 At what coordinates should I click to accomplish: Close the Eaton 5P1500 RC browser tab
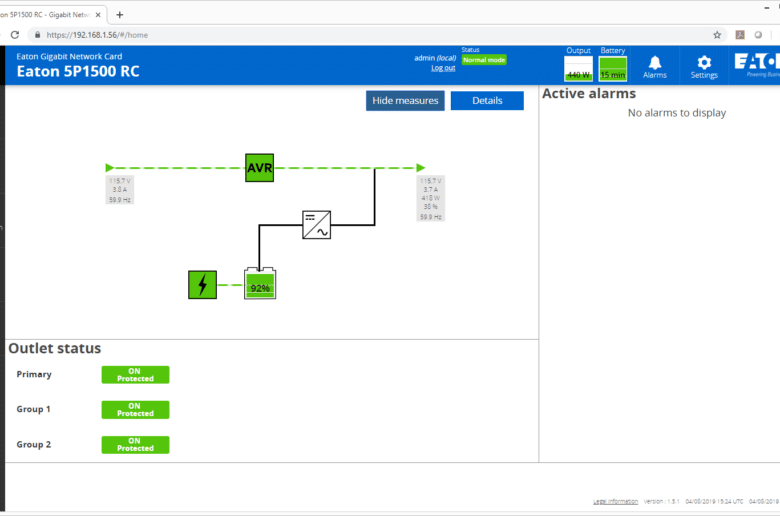pyautogui.click(x=98, y=15)
